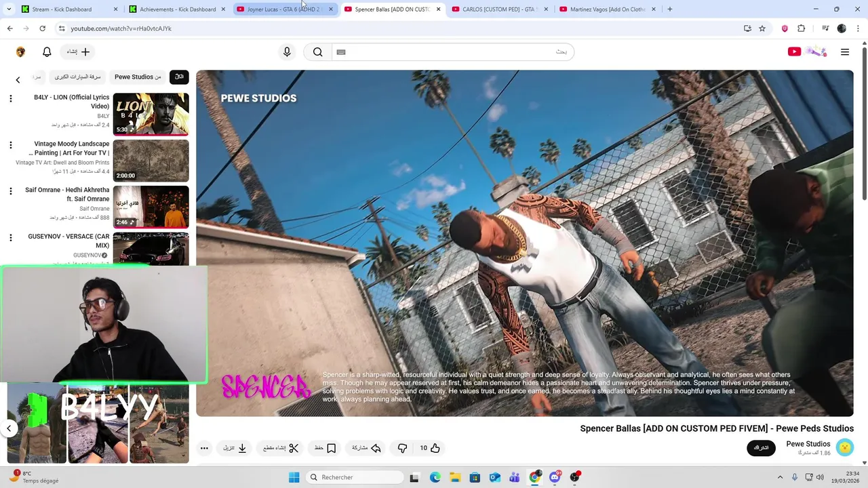Click the previous arrow on thumbnail strip

[9, 428]
